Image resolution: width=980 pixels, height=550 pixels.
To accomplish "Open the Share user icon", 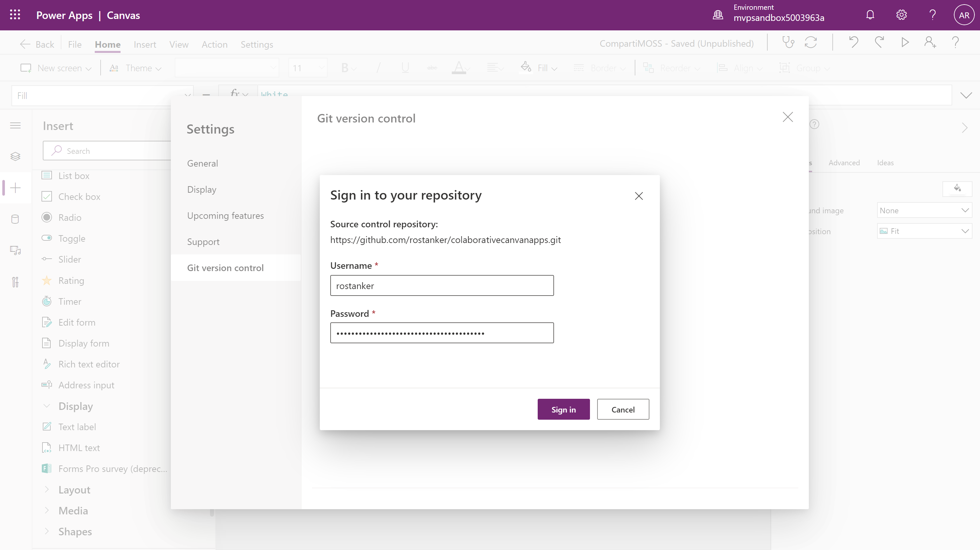I will [x=930, y=42].
